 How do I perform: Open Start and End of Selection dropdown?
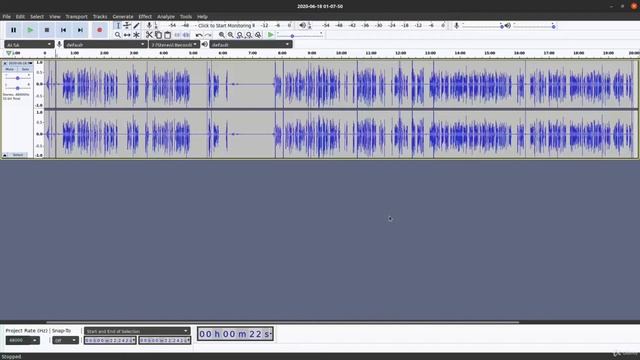click(137, 331)
